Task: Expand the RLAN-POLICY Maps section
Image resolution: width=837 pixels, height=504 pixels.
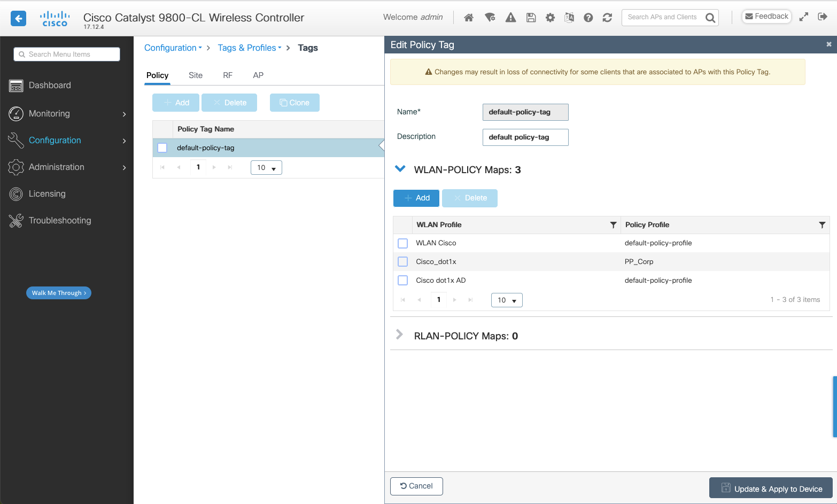Action: [399, 335]
